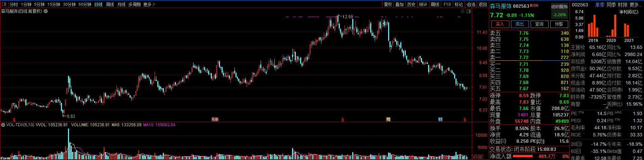The height and width of the screenshot is (160, 644).
Task: Click the 2020 net profit bar group
Action: [612, 26]
